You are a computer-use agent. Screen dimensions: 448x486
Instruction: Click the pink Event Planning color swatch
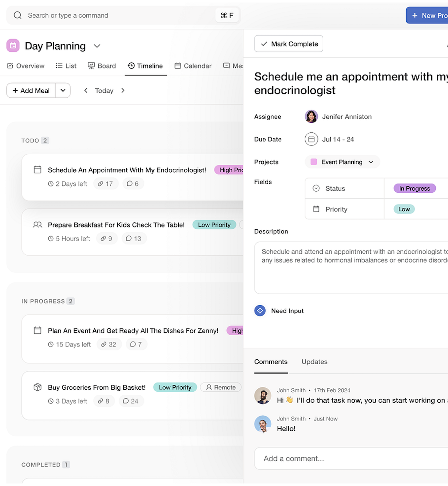click(x=314, y=162)
